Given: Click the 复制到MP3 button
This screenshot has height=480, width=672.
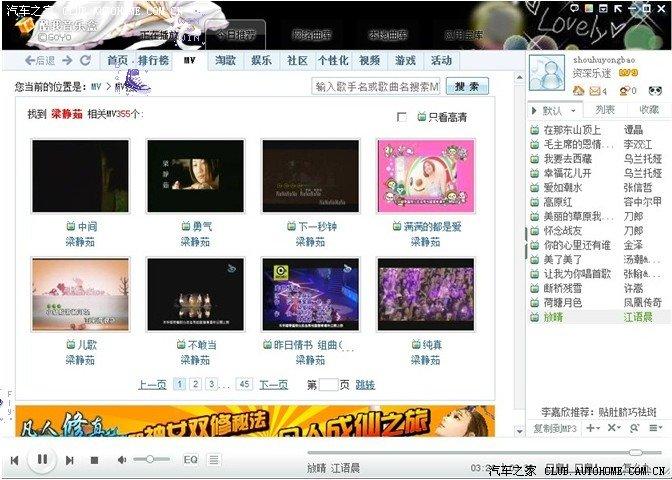Looking at the screenshot, I should pyautogui.click(x=555, y=428).
